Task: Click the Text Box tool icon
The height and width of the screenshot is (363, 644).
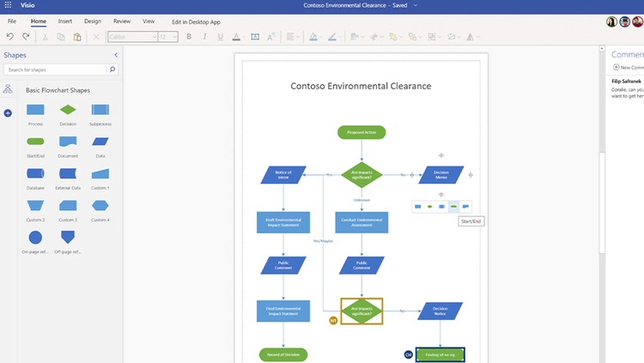Action: tap(255, 37)
